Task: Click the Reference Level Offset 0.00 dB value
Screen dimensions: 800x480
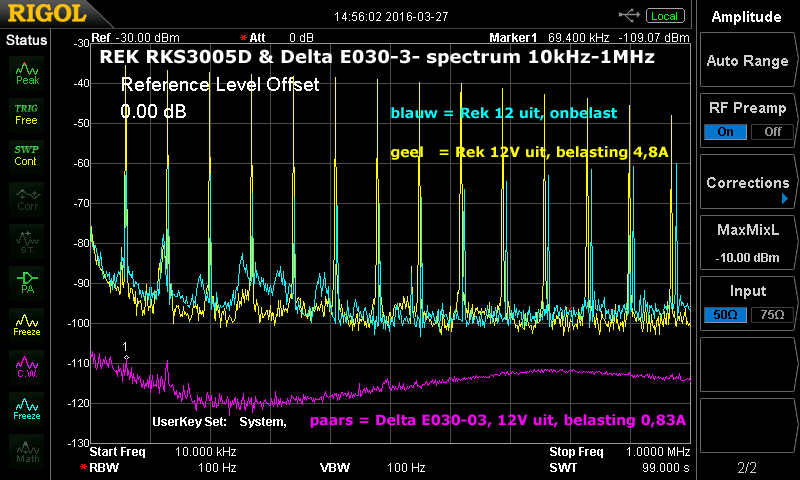Action: [153, 111]
